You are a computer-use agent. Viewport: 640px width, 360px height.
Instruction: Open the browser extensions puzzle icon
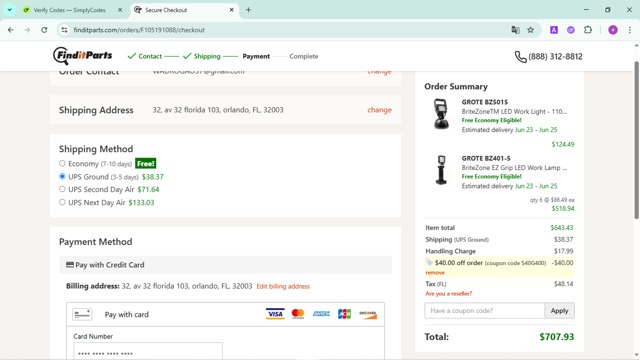point(588,30)
